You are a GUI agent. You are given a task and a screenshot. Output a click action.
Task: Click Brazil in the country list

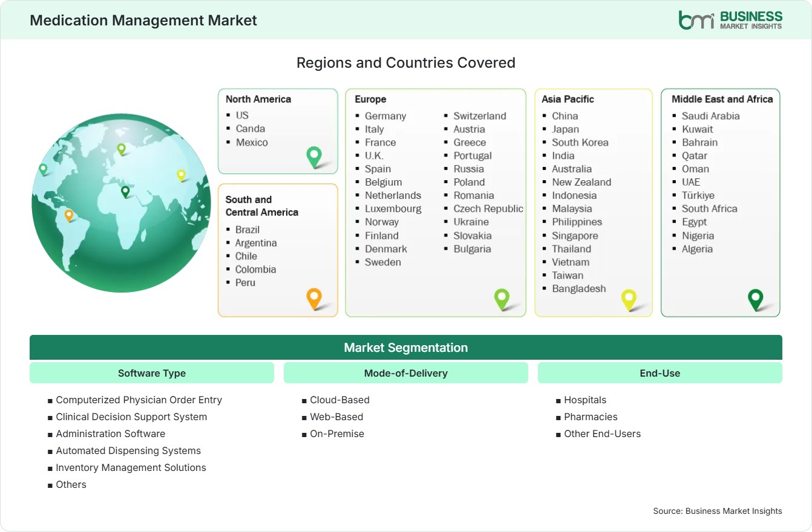click(x=247, y=229)
